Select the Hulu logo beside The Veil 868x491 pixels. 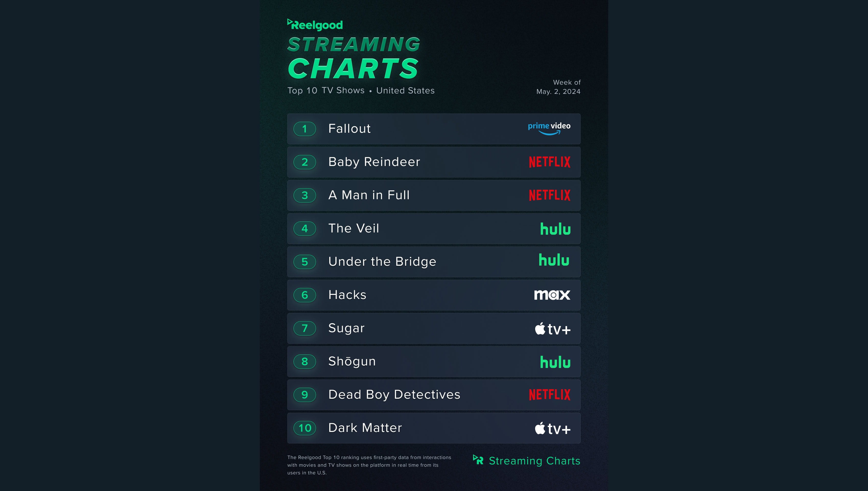(555, 229)
